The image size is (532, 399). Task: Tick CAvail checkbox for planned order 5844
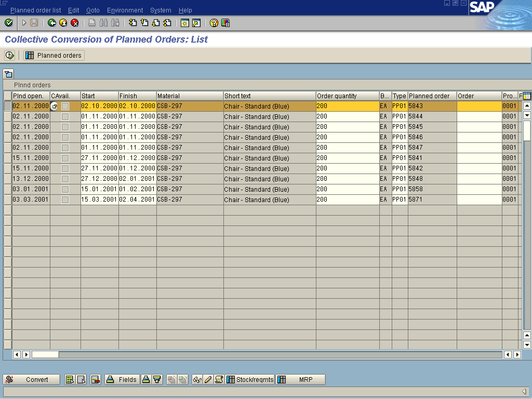coord(65,117)
